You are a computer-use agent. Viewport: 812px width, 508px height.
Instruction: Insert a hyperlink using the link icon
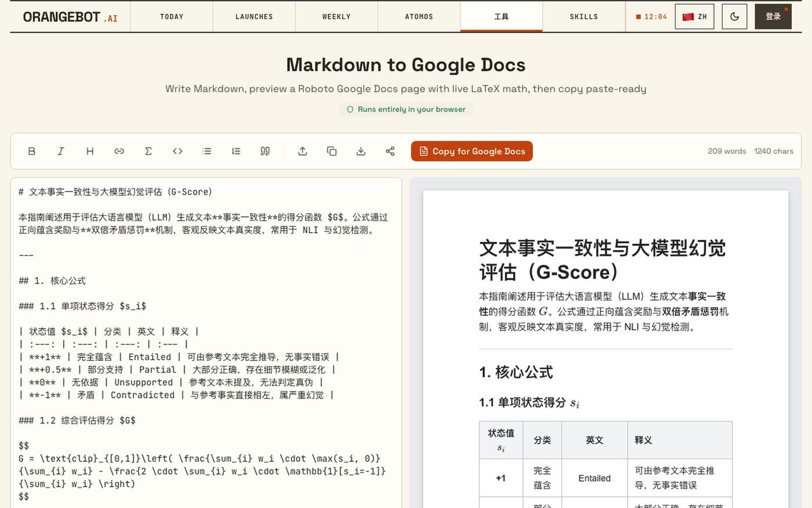tap(119, 151)
